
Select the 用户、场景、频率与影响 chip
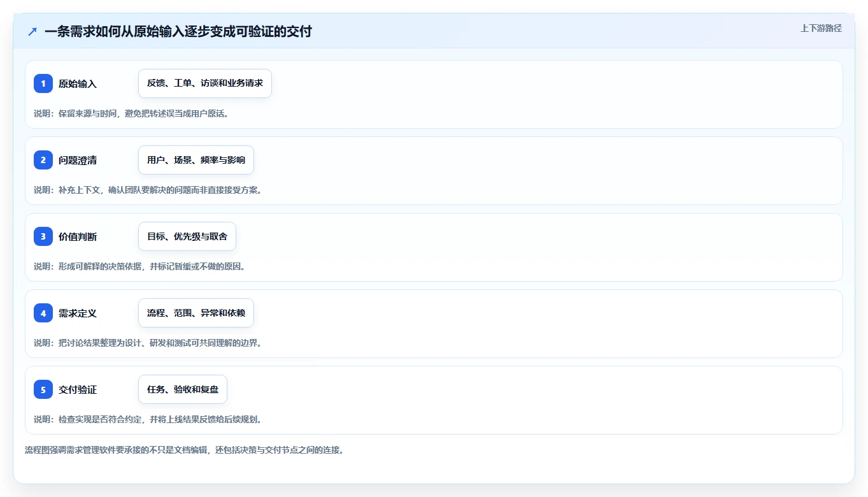pyautogui.click(x=196, y=160)
